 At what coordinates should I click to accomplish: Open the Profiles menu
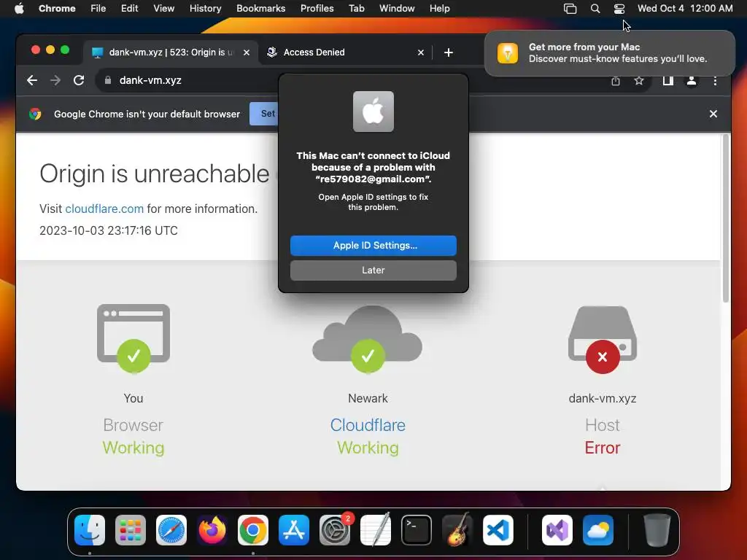pyautogui.click(x=317, y=8)
